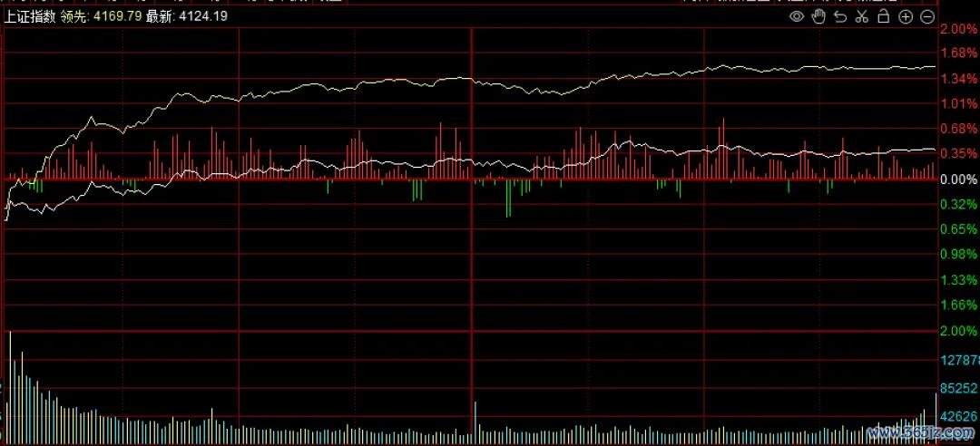
Task: Click the 127878 volume axis label
Action: [x=959, y=360]
